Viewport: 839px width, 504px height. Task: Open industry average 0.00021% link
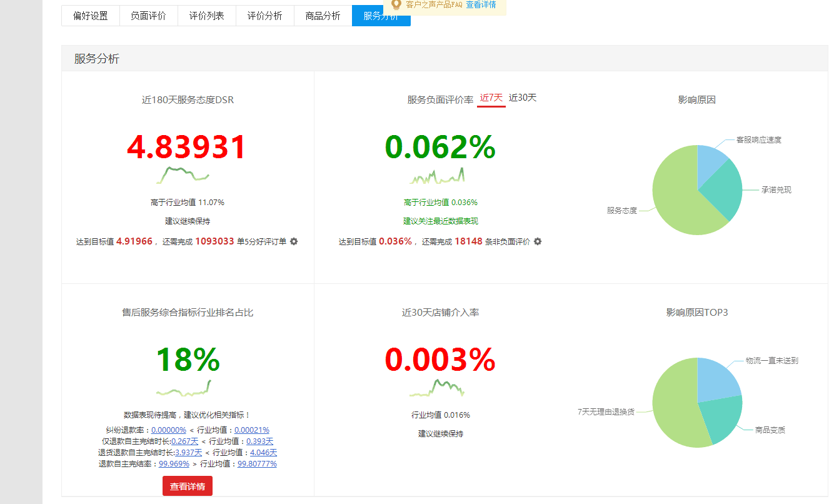coord(252,430)
